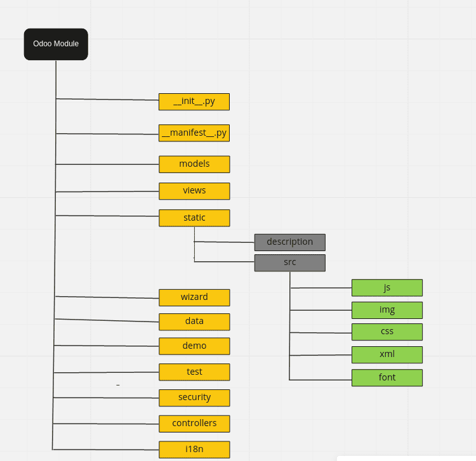Click the wizard folder box
This screenshot has height=461, width=476.
coord(194,297)
